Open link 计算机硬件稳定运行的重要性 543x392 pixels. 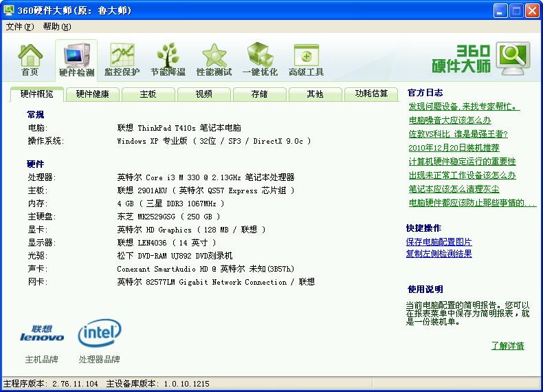[x=462, y=162]
